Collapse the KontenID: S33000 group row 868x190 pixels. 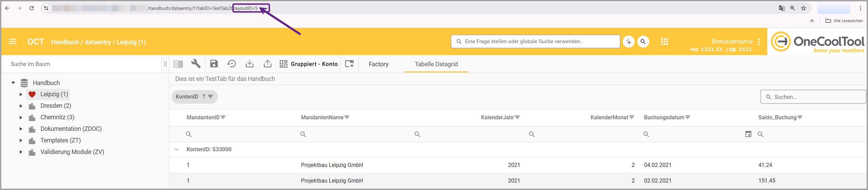tap(177, 150)
